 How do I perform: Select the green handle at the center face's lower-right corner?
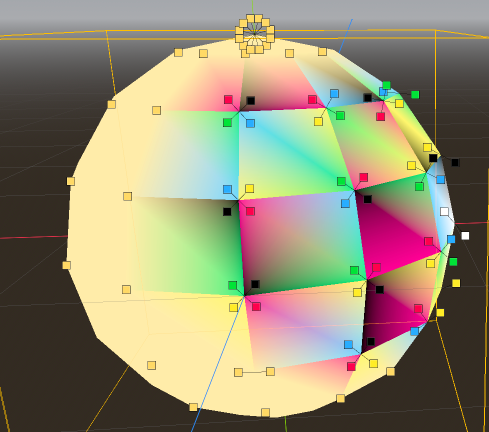(354, 270)
